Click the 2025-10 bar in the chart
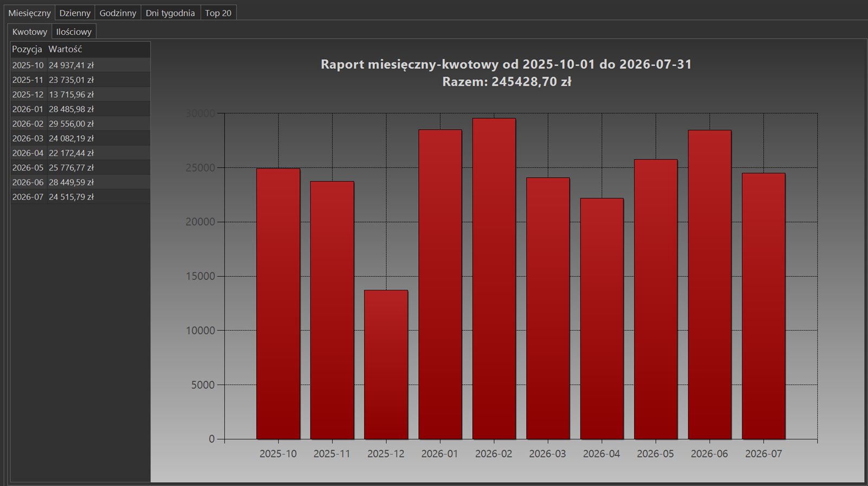The width and height of the screenshot is (868, 486). [278, 304]
